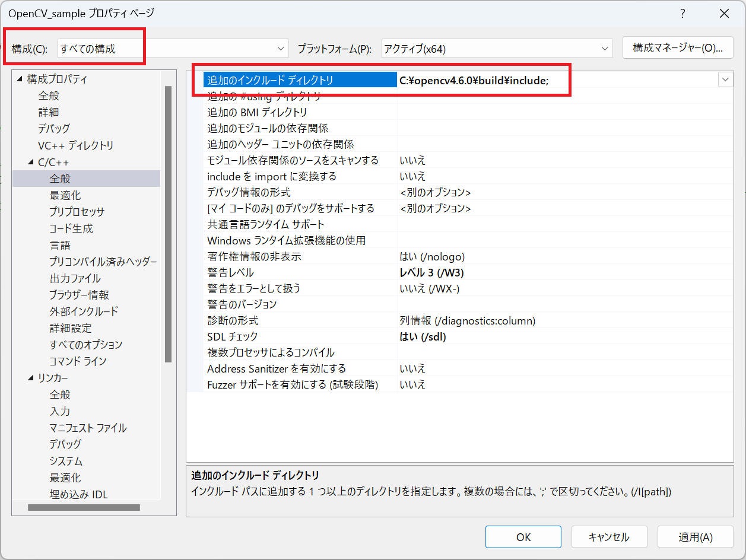This screenshot has width=746, height=560.
Task: Click the 構成マネージャー(O)... button
Action: click(677, 48)
